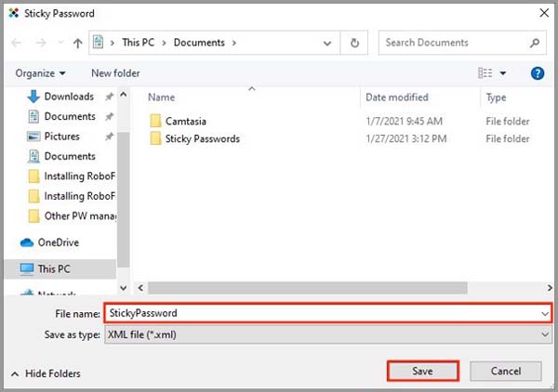Click the Forward navigation arrow
Viewport: 558px width, 392px height.
pyautogui.click(x=41, y=43)
